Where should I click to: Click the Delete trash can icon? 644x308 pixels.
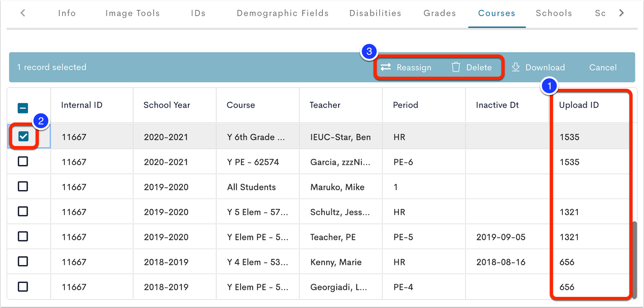click(456, 67)
